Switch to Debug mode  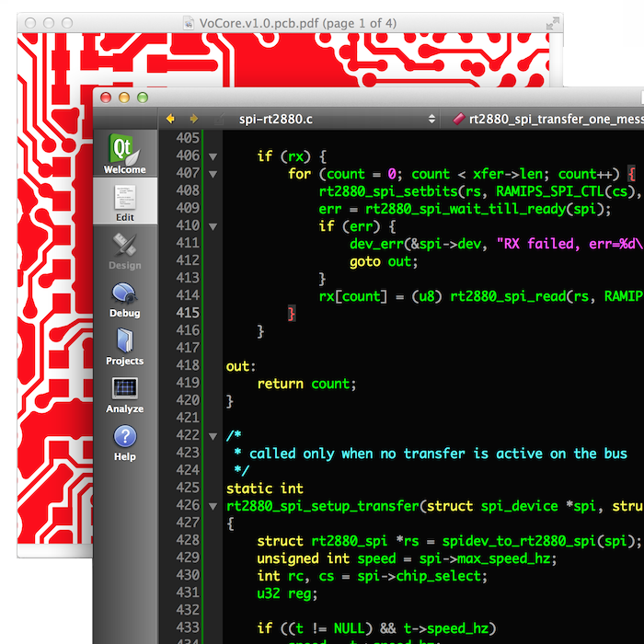(x=124, y=298)
